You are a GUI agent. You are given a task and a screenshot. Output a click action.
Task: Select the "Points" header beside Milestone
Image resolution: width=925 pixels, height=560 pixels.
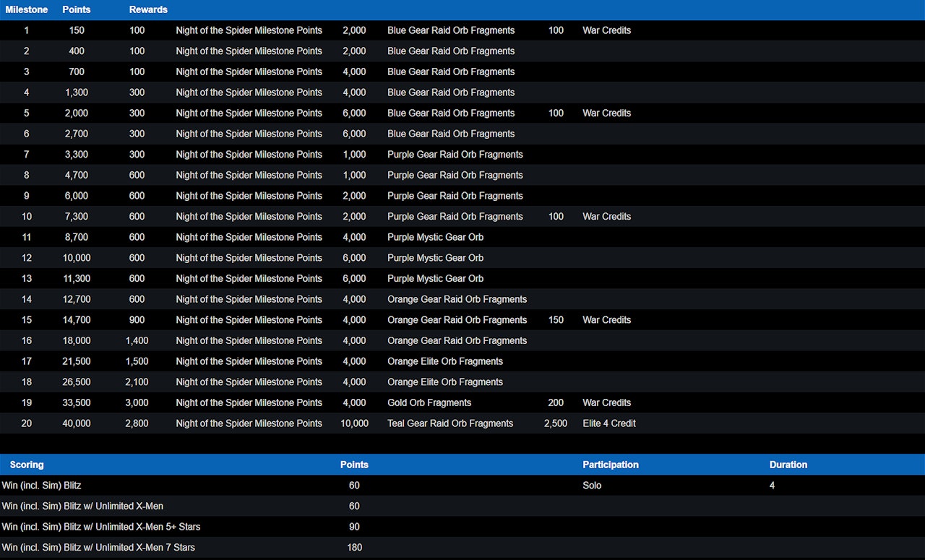(77, 9)
